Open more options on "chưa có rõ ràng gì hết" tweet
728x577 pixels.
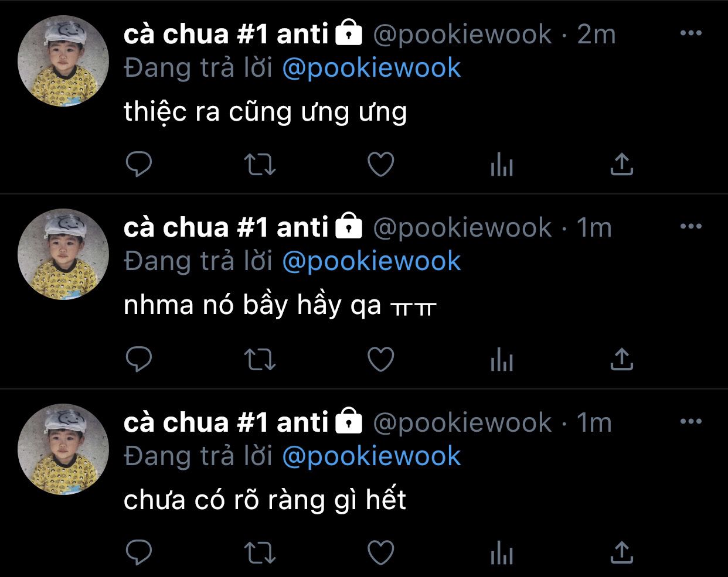click(x=691, y=421)
